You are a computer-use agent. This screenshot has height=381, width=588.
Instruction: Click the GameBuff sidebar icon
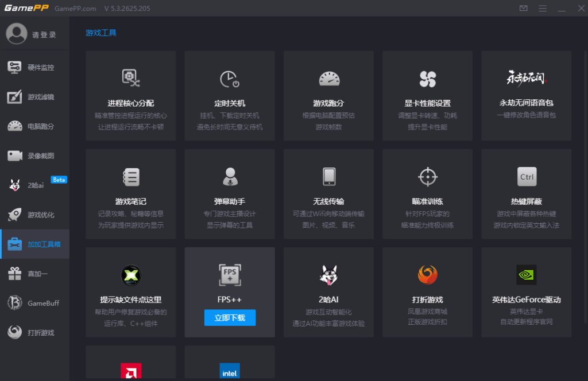(14, 303)
